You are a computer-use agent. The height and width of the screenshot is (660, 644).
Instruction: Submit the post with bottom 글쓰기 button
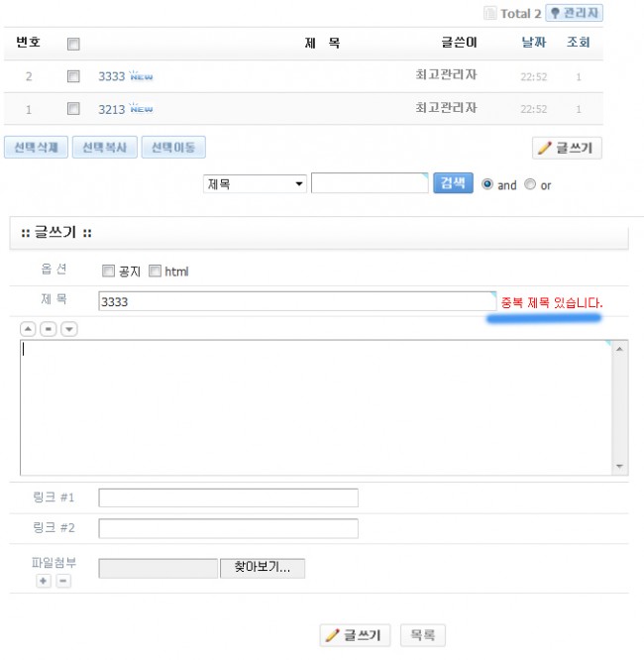pyautogui.click(x=355, y=635)
